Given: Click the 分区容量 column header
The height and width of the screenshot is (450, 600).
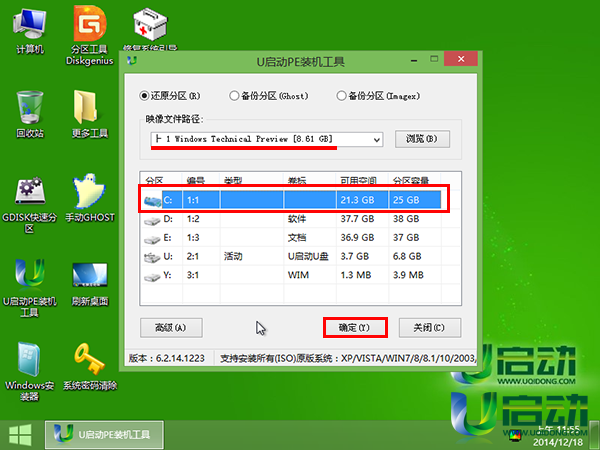Looking at the screenshot, I should pyautogui.click(x=411, y=180).
